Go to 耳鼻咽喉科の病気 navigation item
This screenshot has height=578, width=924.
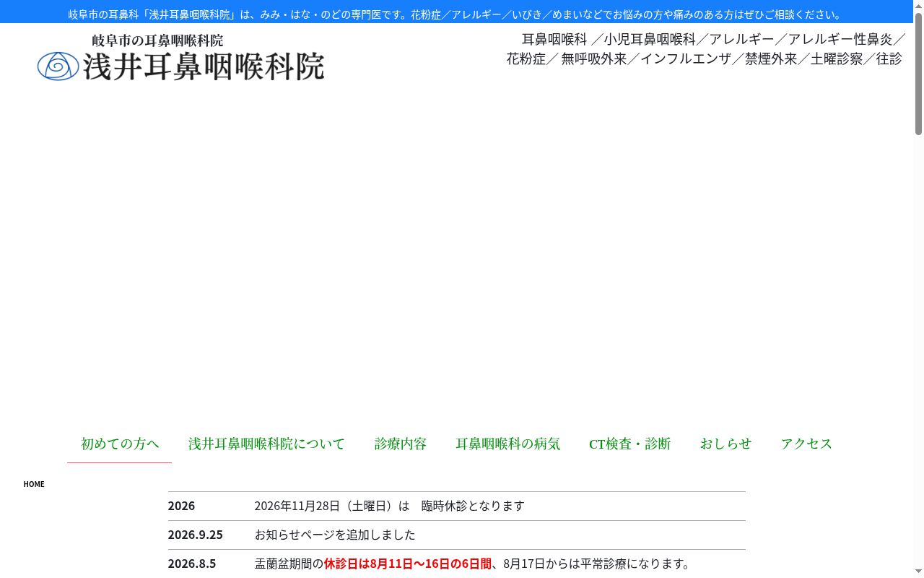point(508,444)
